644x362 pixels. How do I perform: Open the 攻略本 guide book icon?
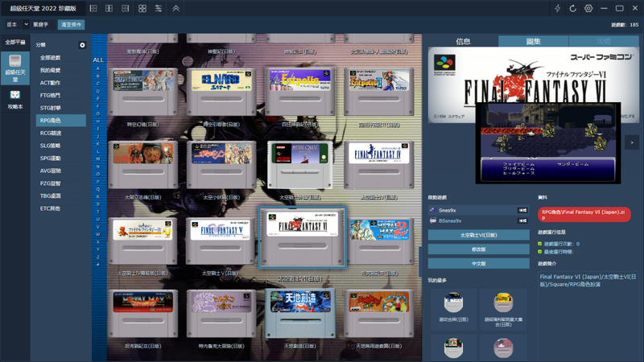[x=15, y=100]
